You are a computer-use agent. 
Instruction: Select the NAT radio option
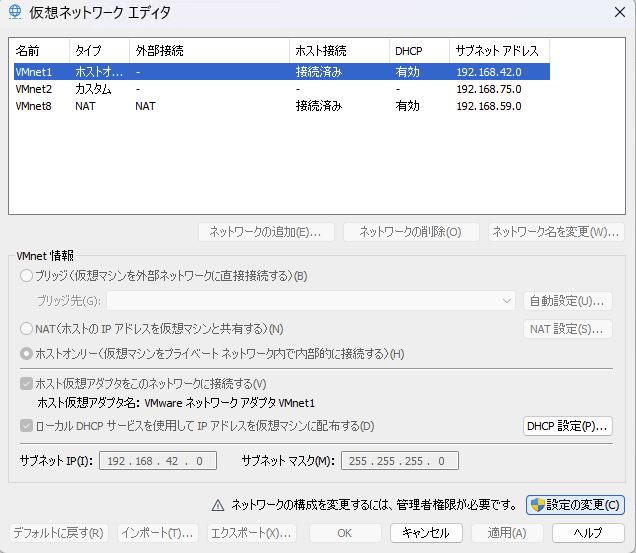pyautogui.click(x=26, y=329)
